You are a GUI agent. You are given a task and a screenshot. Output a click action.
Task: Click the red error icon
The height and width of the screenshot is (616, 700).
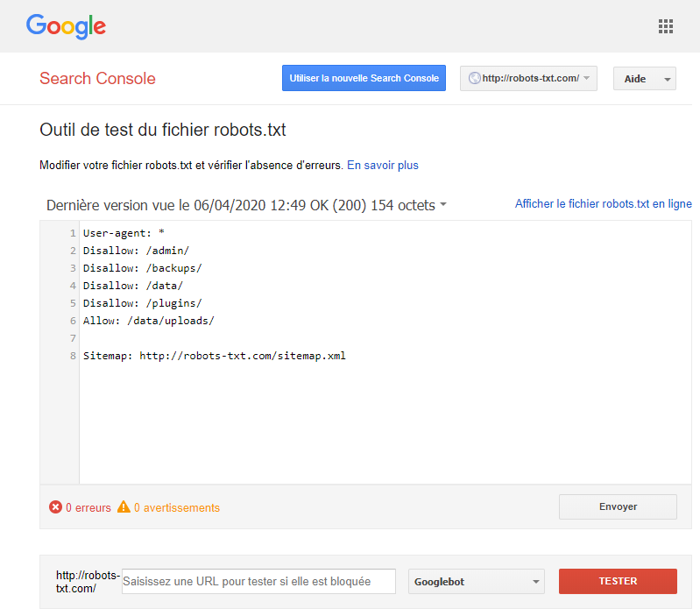point(56,507)
